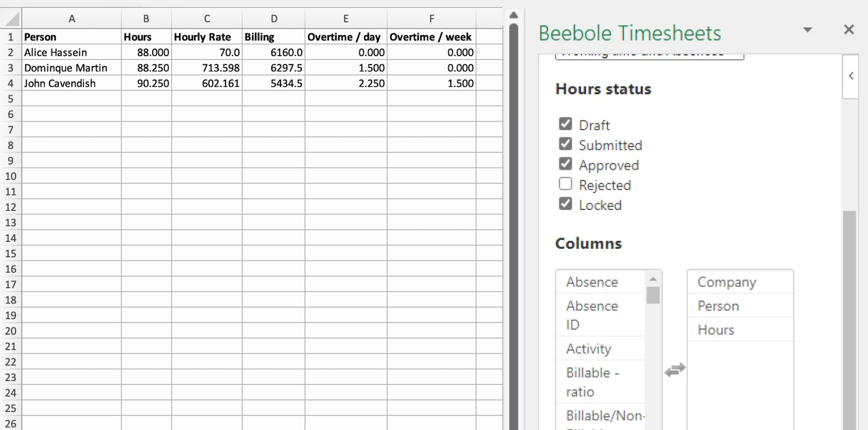Select Absence in the available columns list
This screenshot has width=868, height=430.
pos(592,281)
